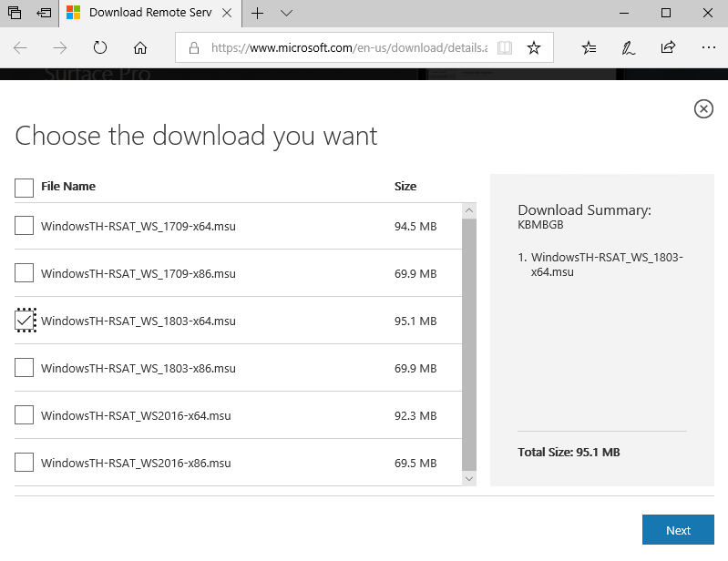Tick the WindowsTH-RSAT_WS2016-x64.msu checkbox

pyautogui.click(x=25, y=415)
